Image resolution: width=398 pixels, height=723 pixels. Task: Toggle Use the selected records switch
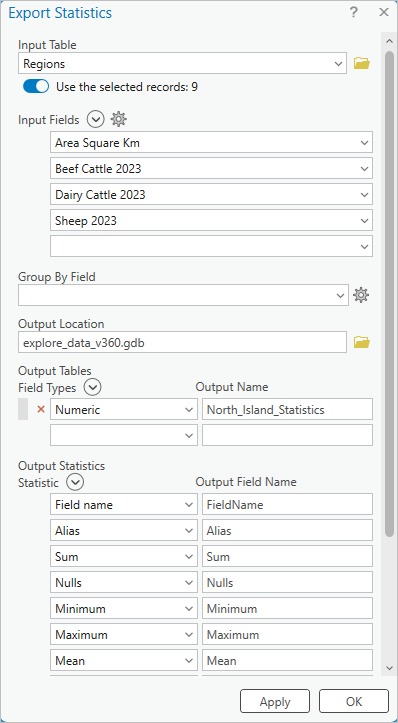pos(36,87)
